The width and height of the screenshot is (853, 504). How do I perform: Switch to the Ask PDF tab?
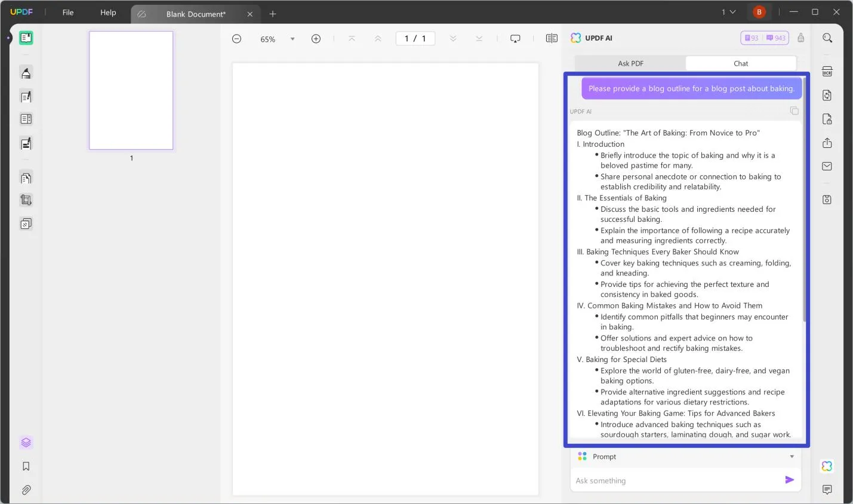(x=630, y=63)
